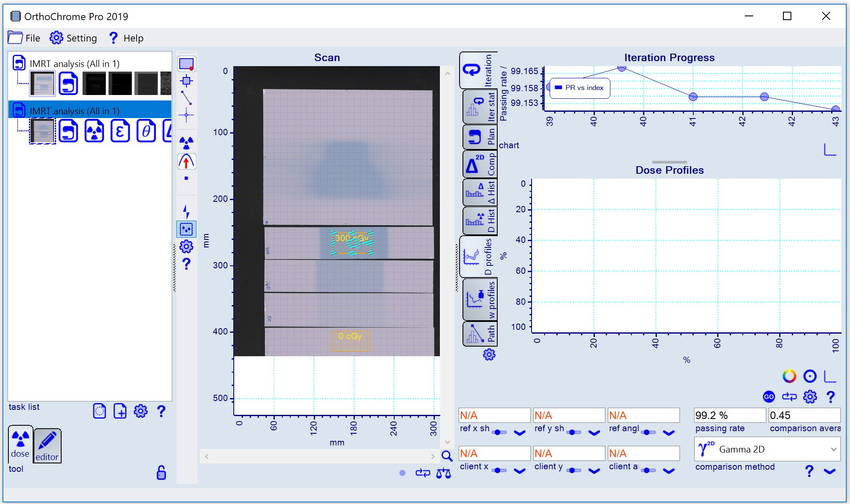
Task: Select the line path drawing tool
Action: click(186, 98)
